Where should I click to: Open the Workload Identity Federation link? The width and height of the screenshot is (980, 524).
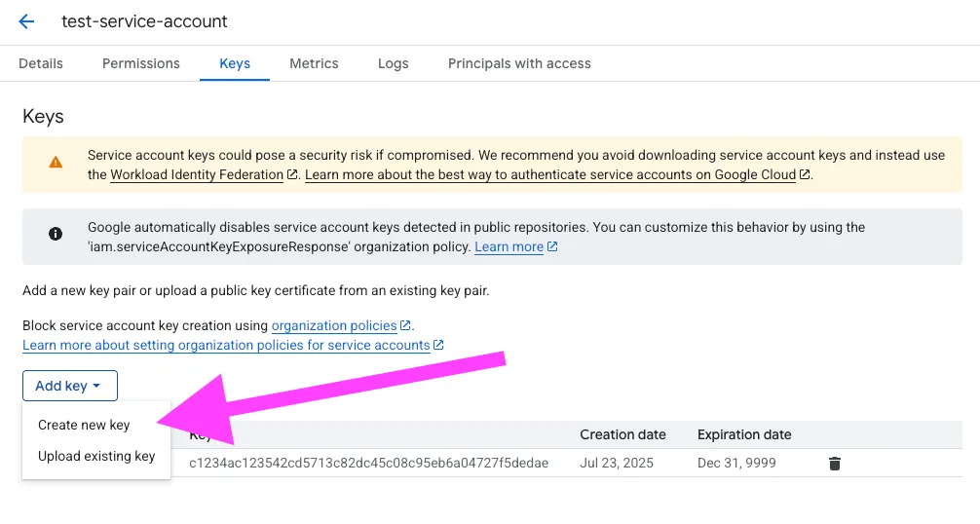[197, 175]
